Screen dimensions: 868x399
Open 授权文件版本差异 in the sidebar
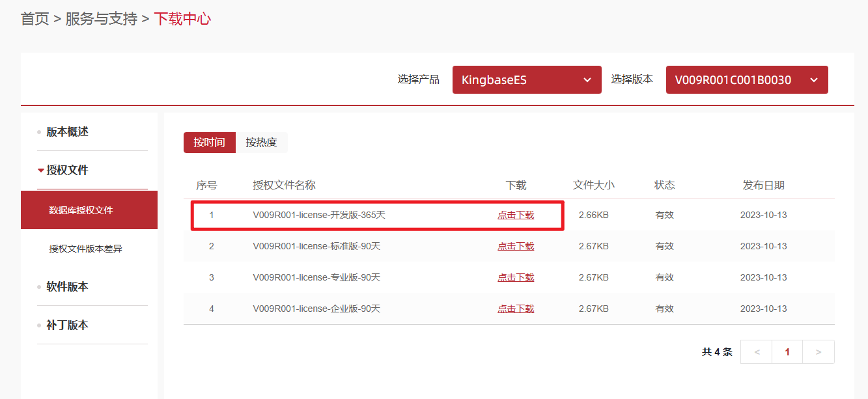[85, 249]
